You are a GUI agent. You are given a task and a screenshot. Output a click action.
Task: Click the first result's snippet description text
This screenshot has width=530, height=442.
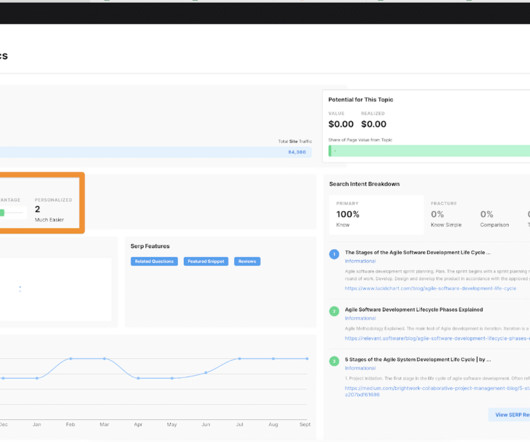(437, 275)
